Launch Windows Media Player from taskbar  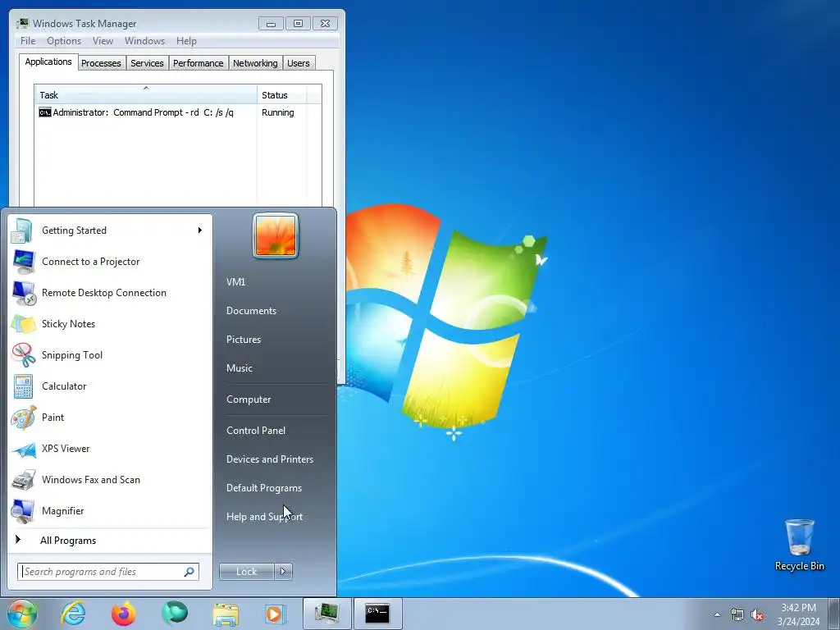(x=276, y=614)
